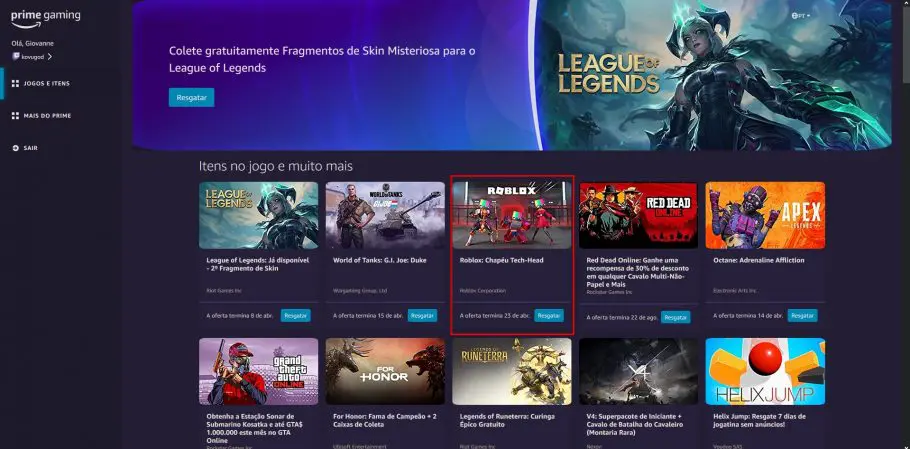Click the Twitch icon beside kovugod

coord(16,57)
